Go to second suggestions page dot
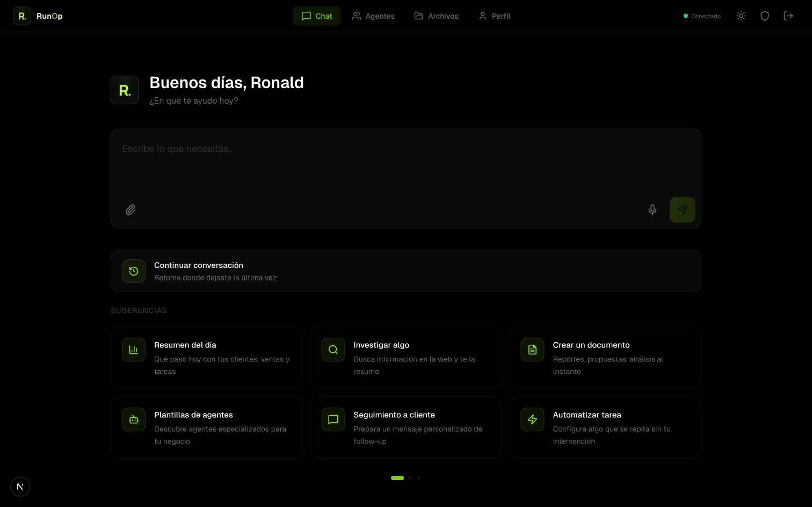Screen dimensions: 812x507 coord(410,478)
